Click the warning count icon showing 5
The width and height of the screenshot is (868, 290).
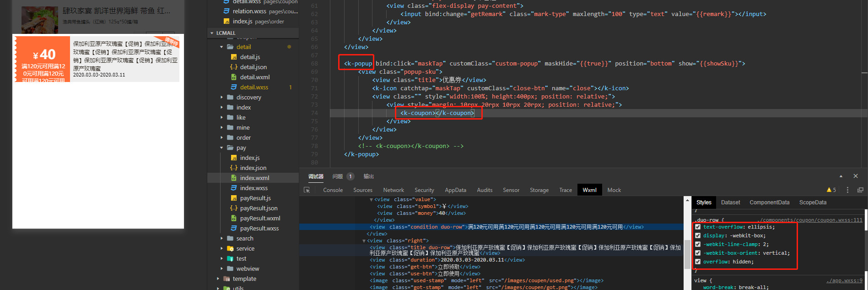(831, 190)
